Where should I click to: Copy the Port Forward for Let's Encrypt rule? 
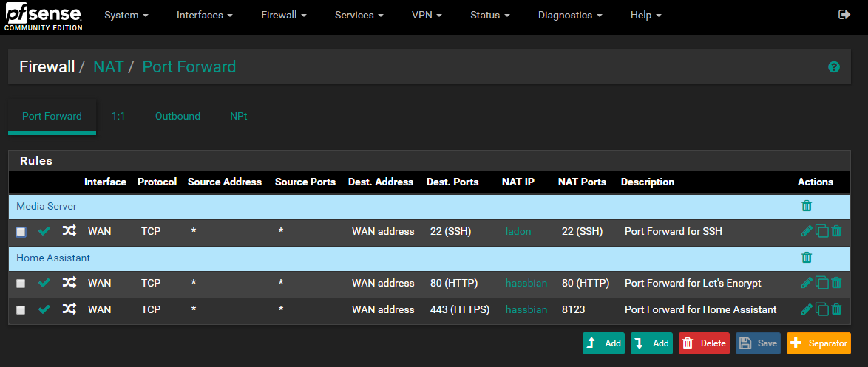(822, 283)
